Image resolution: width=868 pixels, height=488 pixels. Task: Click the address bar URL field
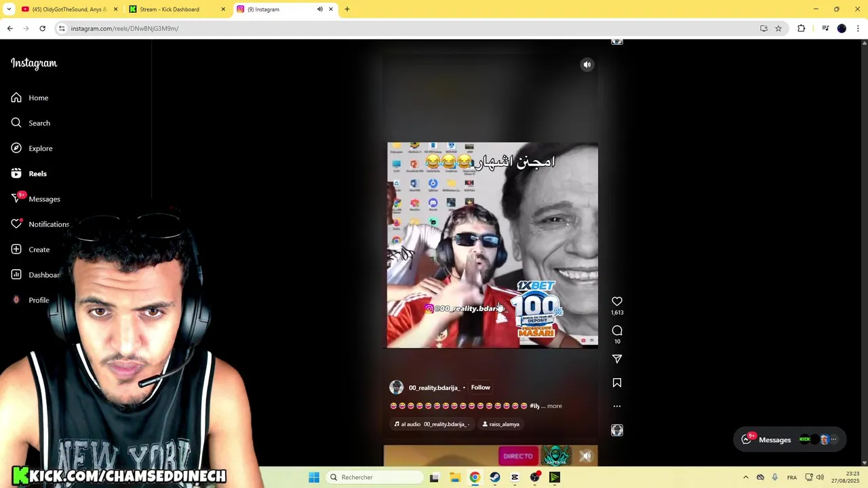pyautogui.click(x=407, y=28)
